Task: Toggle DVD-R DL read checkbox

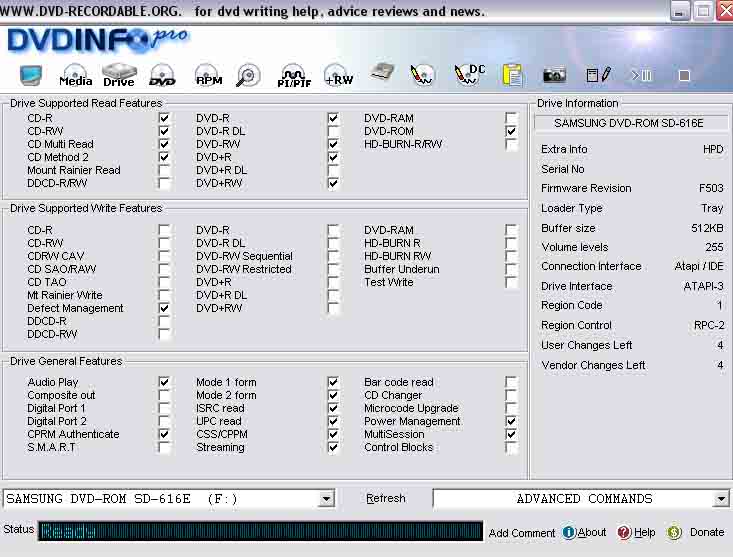Action: coord(333,131)
